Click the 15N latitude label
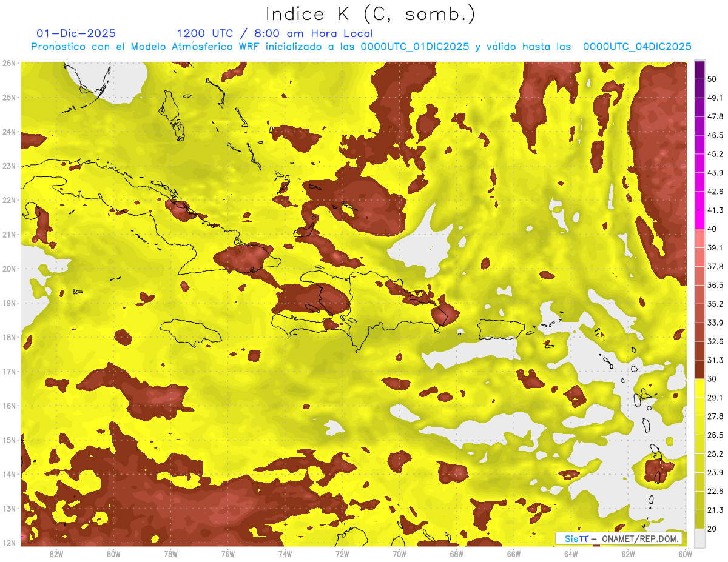This screenshot has width=728, height=562. pyautogui.click(x=9, y=440)
